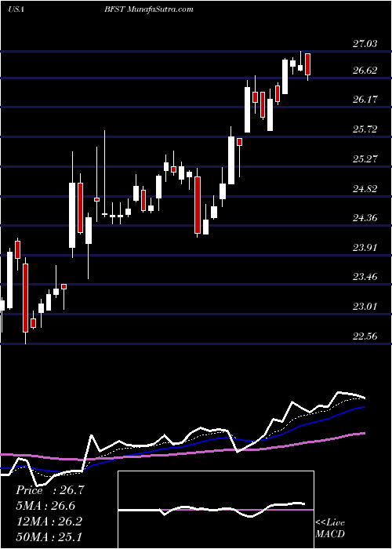
Task: Click the 25.27 price axis label
Action: pos(365,159)
